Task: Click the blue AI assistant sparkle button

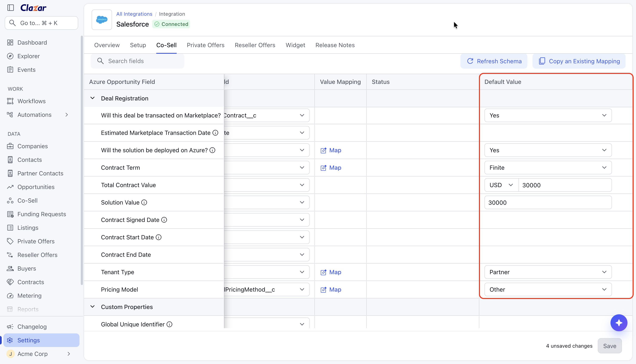Action: click(619, 323)
